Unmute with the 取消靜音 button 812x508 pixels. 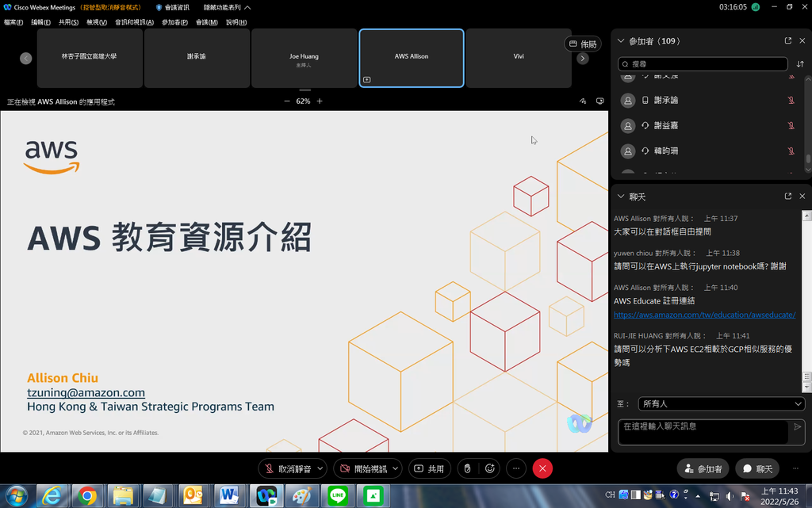pos(288,468)
